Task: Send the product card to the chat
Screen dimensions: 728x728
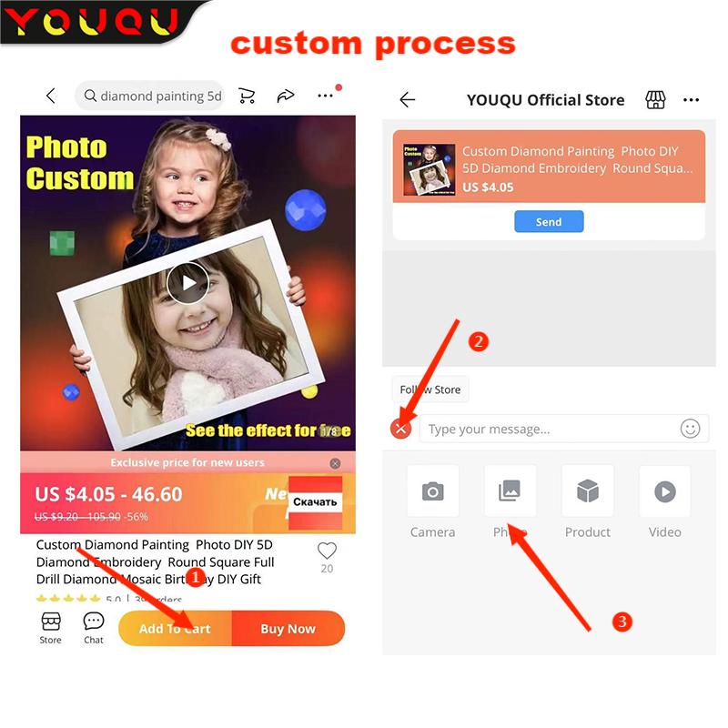Action: (x=549, y=221)
